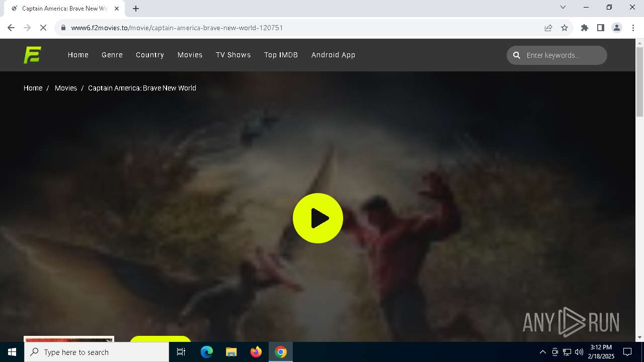Go back in browser history
644x362 pixels.
(x=11, y=28)
